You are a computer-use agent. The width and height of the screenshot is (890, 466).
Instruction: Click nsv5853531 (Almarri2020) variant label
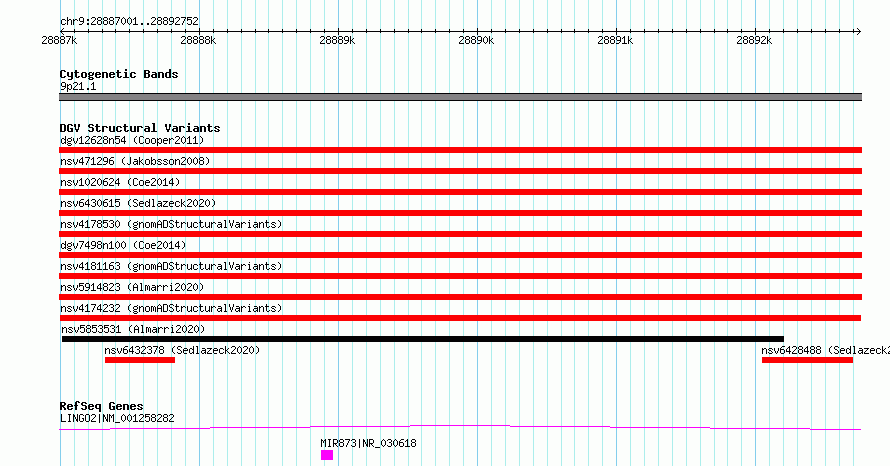click(x=133, y=329)
